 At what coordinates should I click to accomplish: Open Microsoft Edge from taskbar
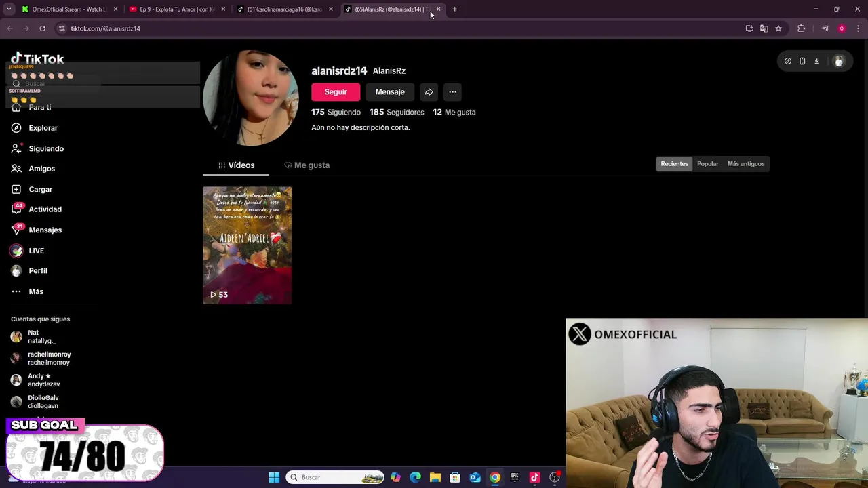coord(416,478)
